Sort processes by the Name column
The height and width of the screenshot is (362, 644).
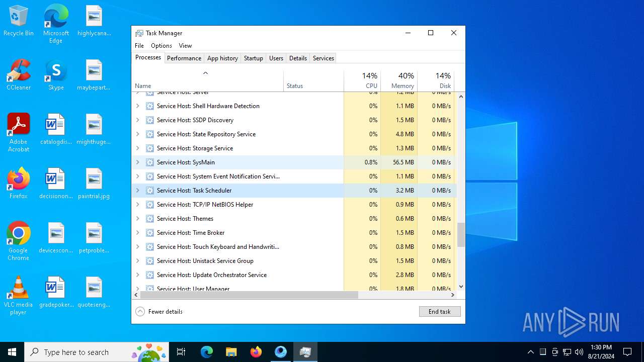[207, 80]
